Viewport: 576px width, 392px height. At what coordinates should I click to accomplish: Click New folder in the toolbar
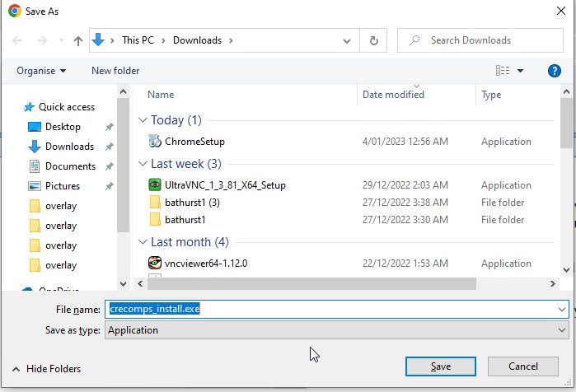click(115, 71)
